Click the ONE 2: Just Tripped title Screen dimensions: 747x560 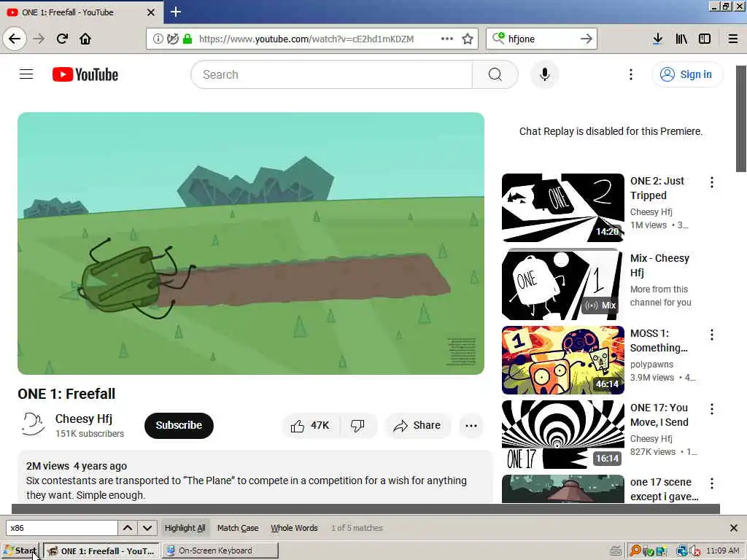(657, 188)
